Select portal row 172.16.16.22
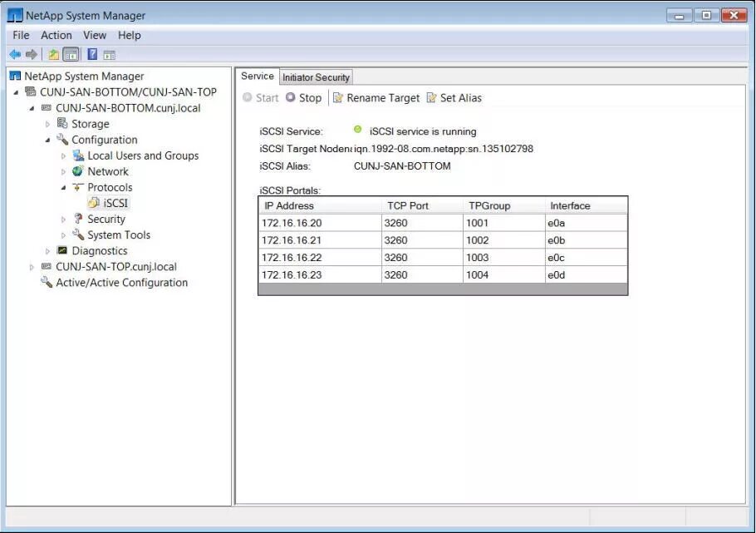This screenshot has width=756, height=533. click(443, 258)
